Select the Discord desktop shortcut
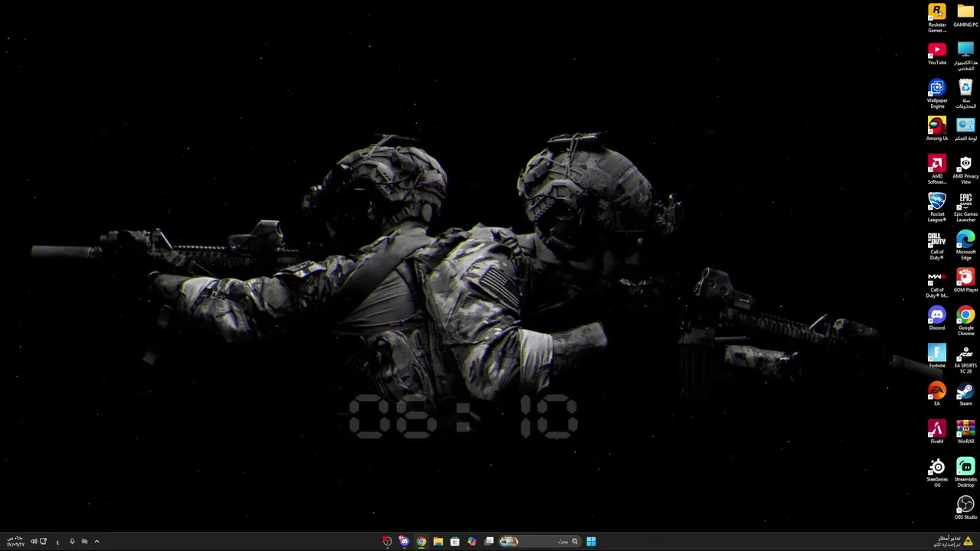This screenshot has width=980, height=551. pyautogui.click(x=937, y=318)
